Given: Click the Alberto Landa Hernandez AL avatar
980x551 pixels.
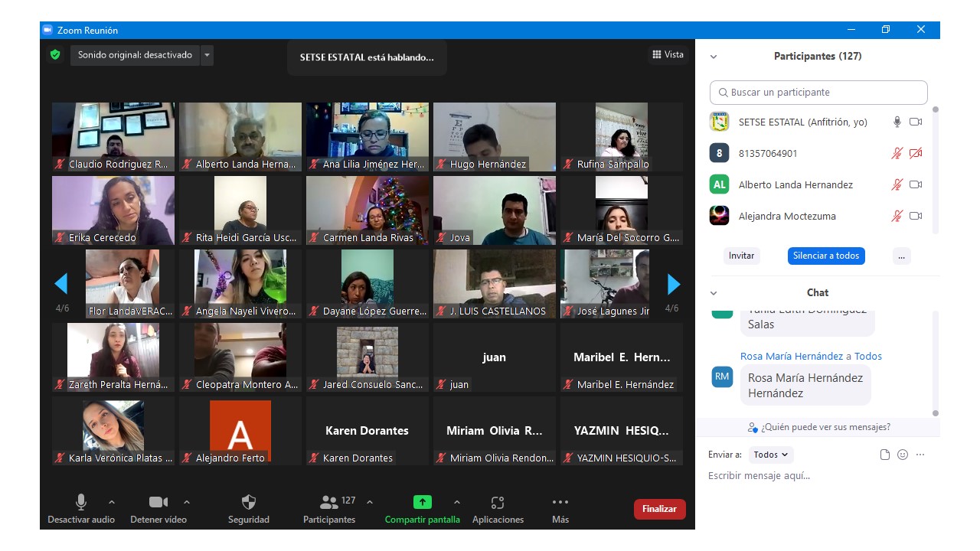Looking at the screenshot, I should [x=719, y=184].
